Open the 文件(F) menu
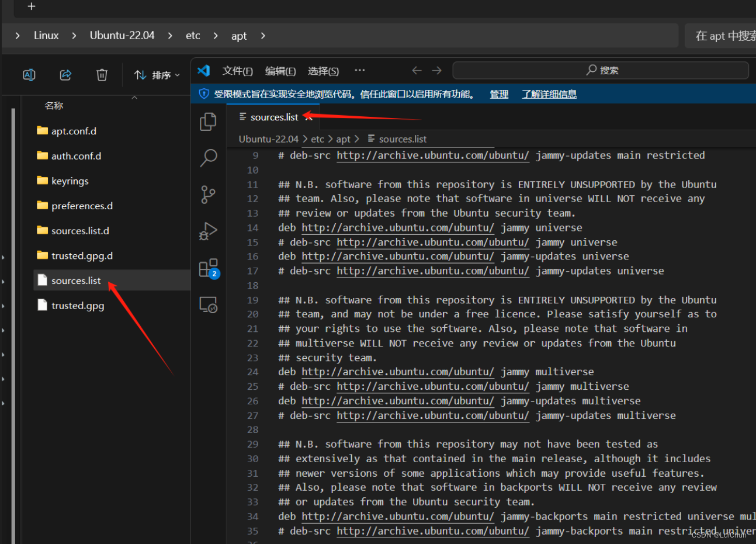 237,71
